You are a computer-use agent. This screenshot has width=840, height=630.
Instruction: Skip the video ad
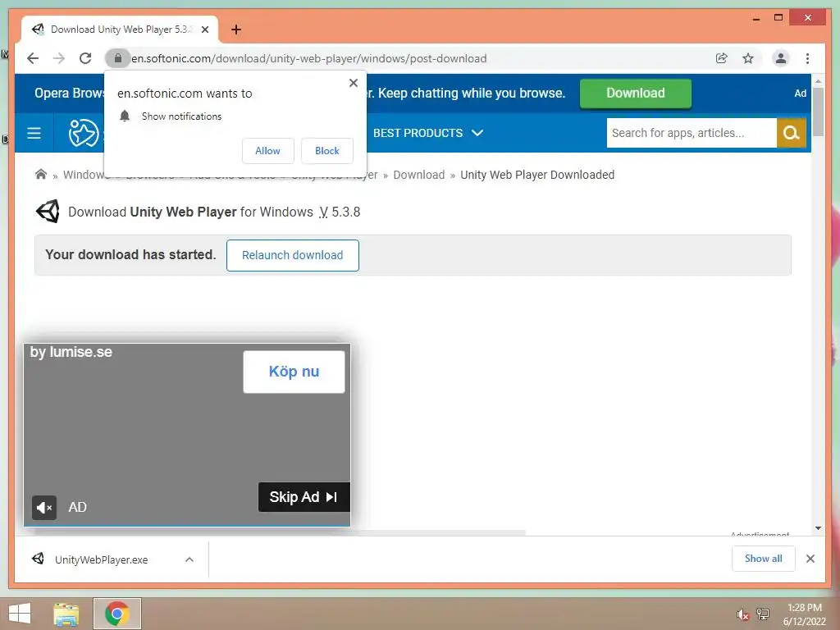click(x=304, y=497)
